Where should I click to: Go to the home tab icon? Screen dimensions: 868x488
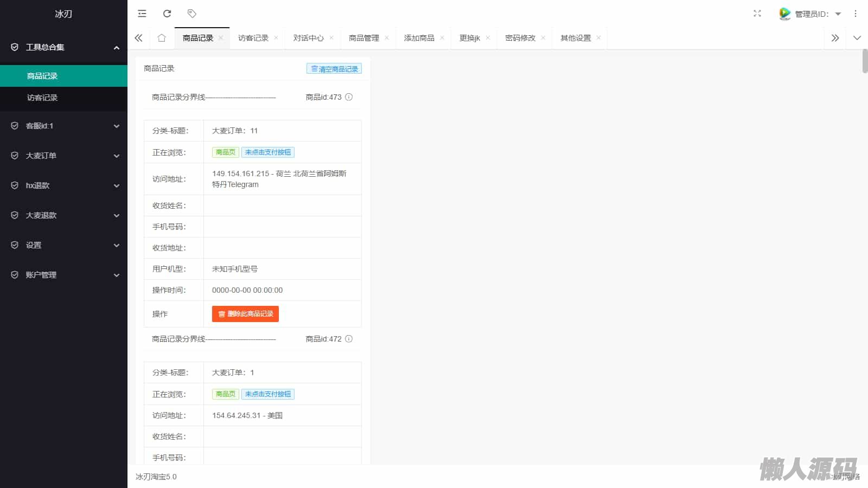[162, 38]
